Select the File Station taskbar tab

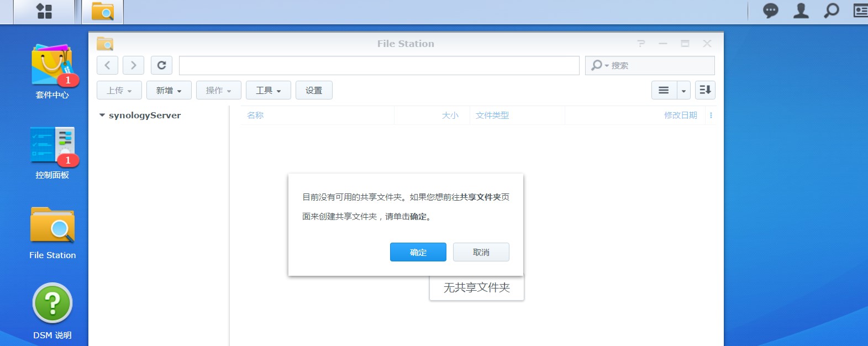point(103,11)
